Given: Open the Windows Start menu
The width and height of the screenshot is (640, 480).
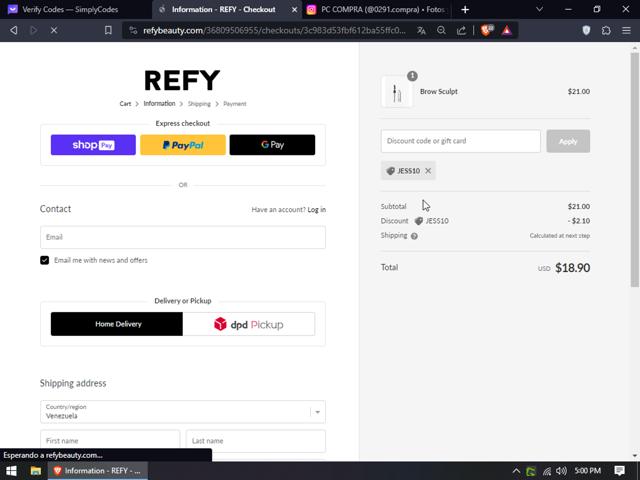Looking at the screenshot, I should point(11,471).
